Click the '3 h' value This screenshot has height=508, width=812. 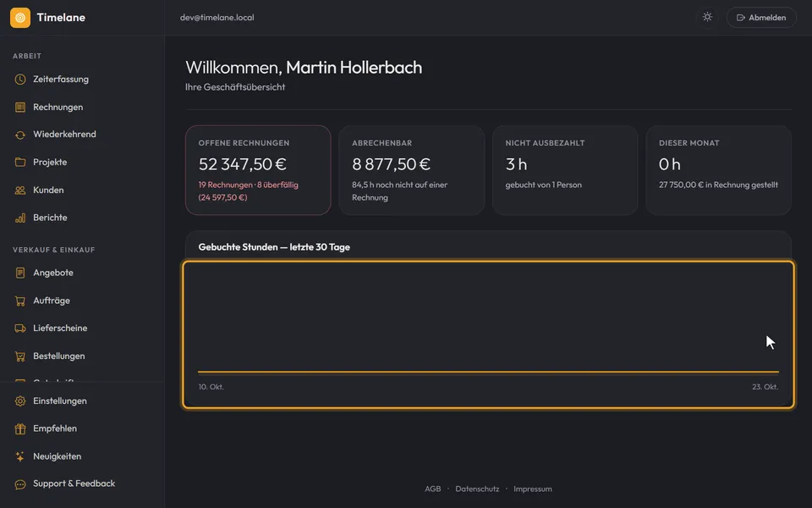[x=516, y=164]
